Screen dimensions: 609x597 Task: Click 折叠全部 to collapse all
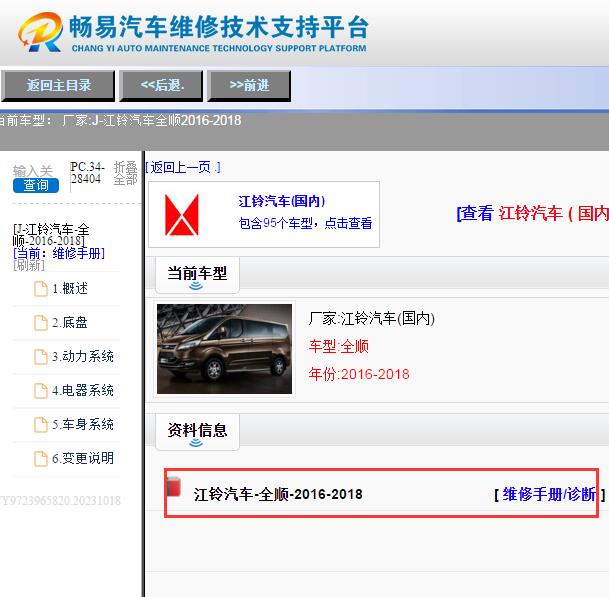click(x=125, y=173)
